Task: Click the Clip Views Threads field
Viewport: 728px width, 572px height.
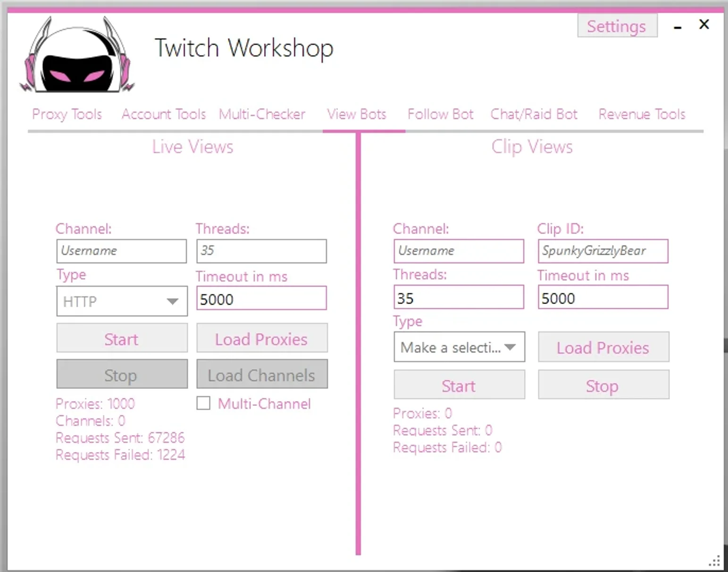Action: coord(459,297)
